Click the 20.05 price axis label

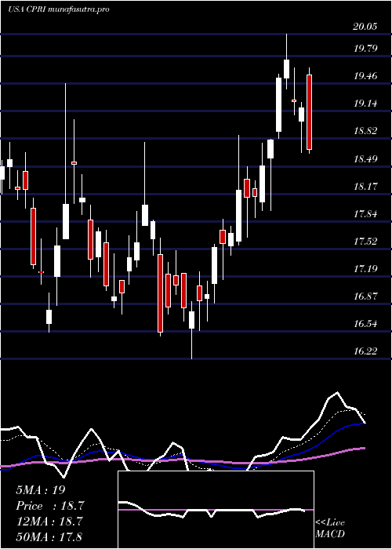click(x=365, y=27)
